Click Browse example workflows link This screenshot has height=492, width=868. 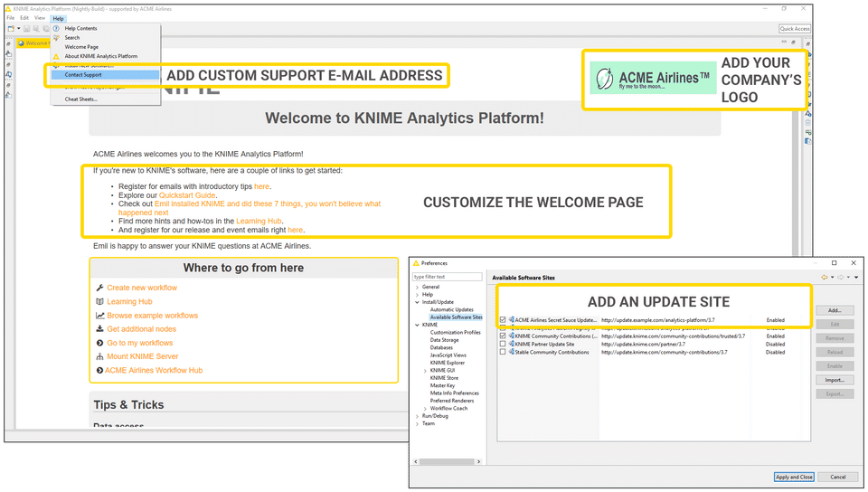coord(152,316)
